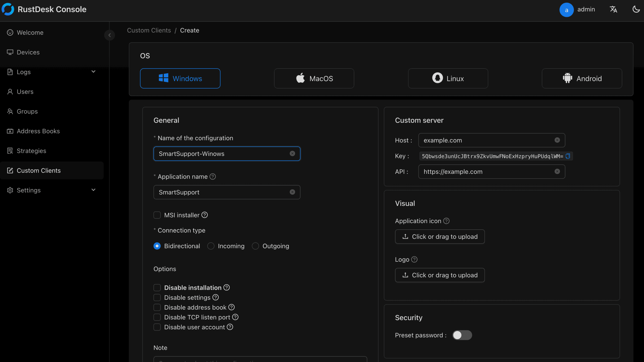Screen dimensions: 644x362
Task: Copy the custom server key
Action: click(x=568, y=156)
